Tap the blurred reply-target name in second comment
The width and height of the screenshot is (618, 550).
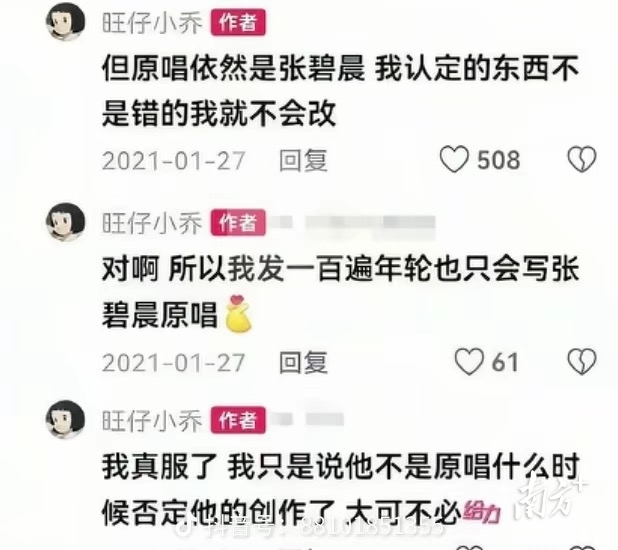pos(353,223)
